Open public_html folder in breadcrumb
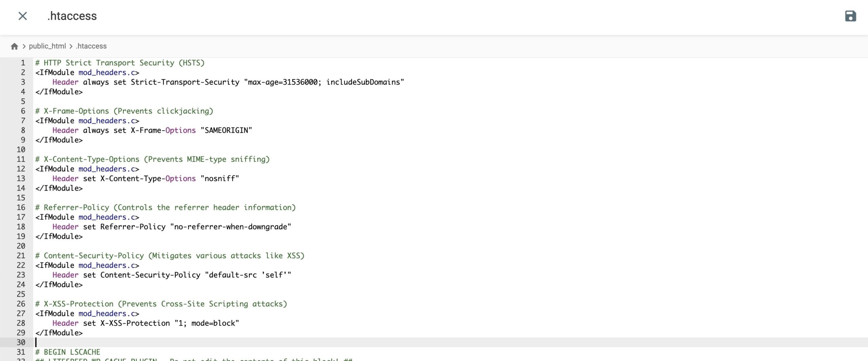868x361 pixels. [x=47, y=46]
